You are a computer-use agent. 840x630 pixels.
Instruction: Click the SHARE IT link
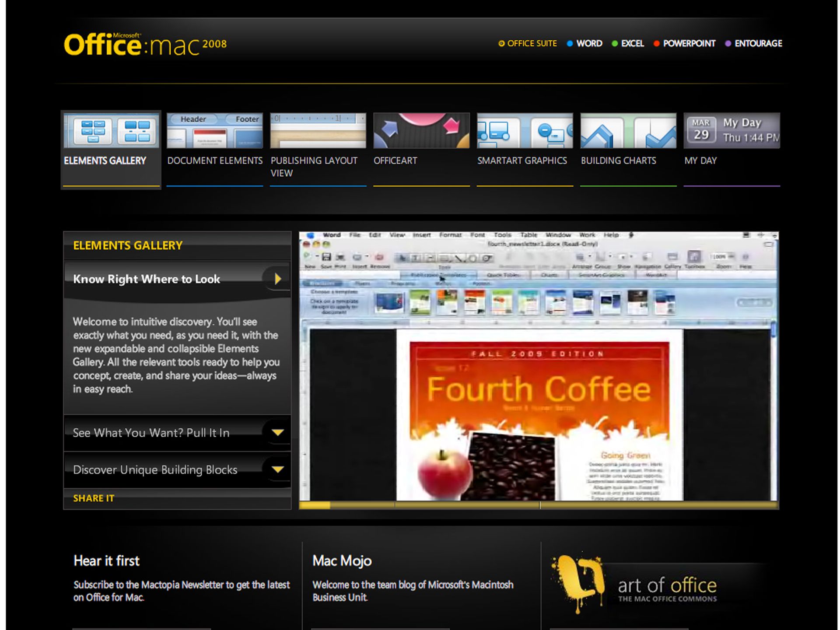[x=93, y=498]
